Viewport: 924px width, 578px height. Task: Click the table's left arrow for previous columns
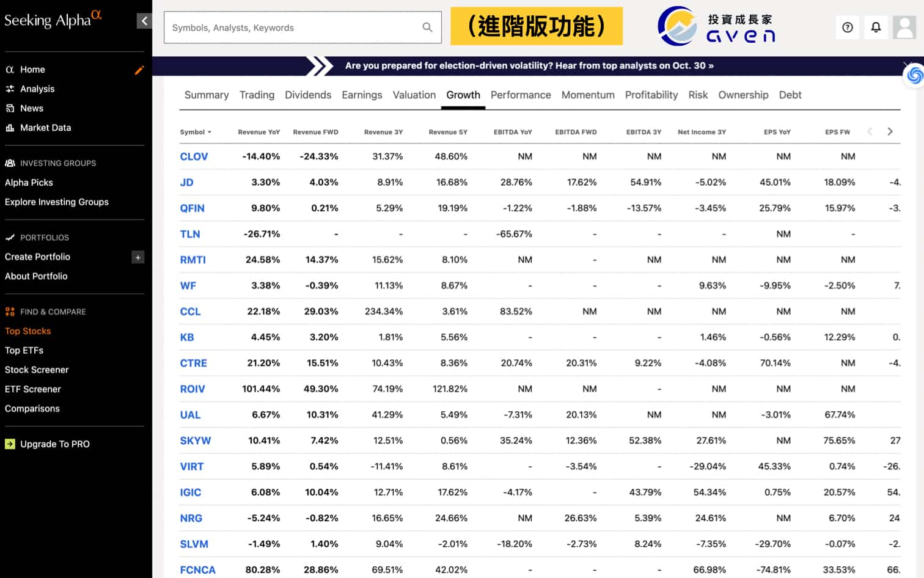coord(870,131)
